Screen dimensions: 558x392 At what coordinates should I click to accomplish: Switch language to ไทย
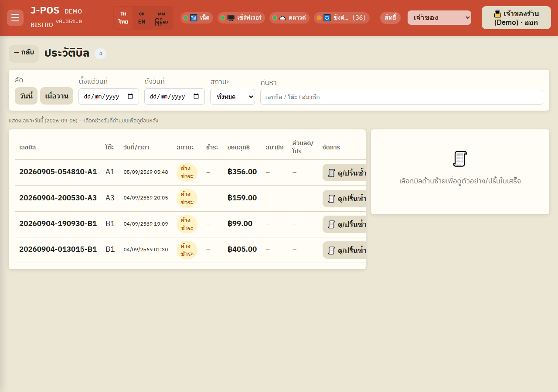click(x=123, y=18)
